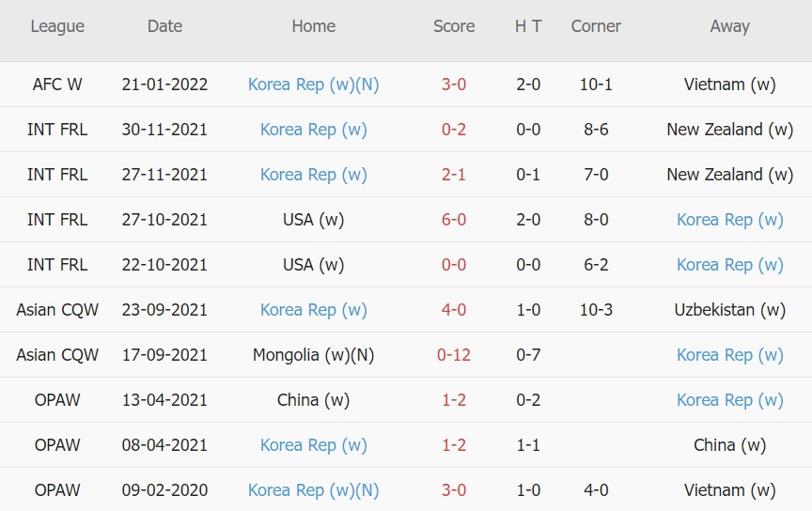Viewport: 812px width, 511px height.
Task: Click the League column header
Action: [x=57, y=26]
